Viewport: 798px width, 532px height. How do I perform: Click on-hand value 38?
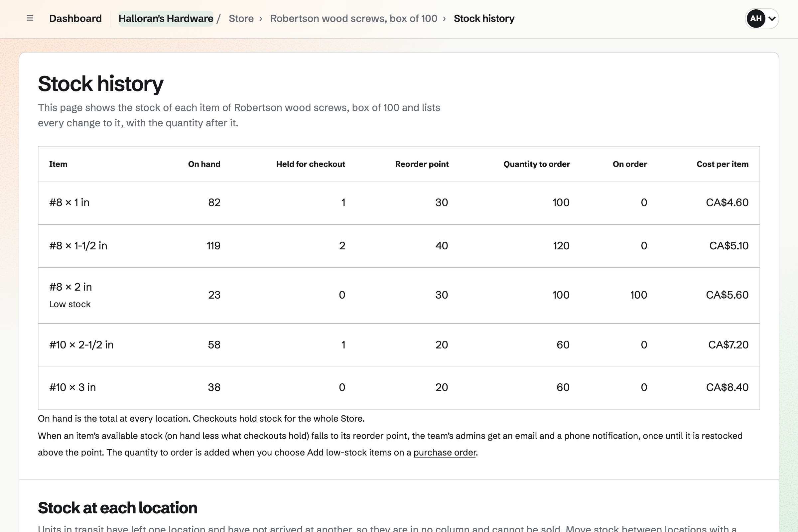tap(214, 387)
